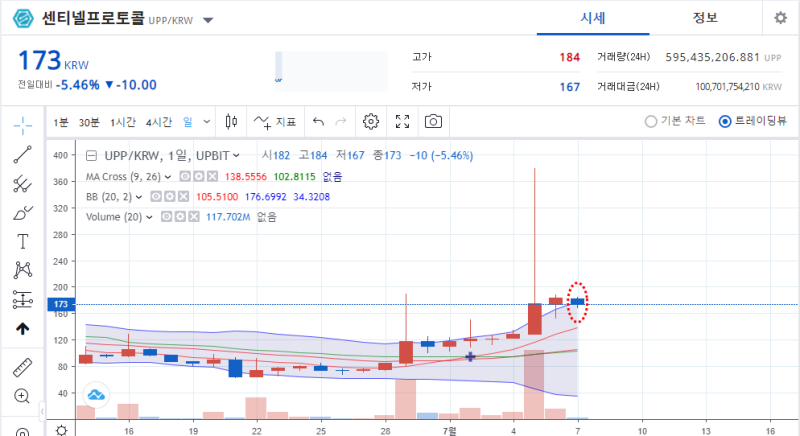
Task: Open Volume indicator settings
Action: coord(180,217)
